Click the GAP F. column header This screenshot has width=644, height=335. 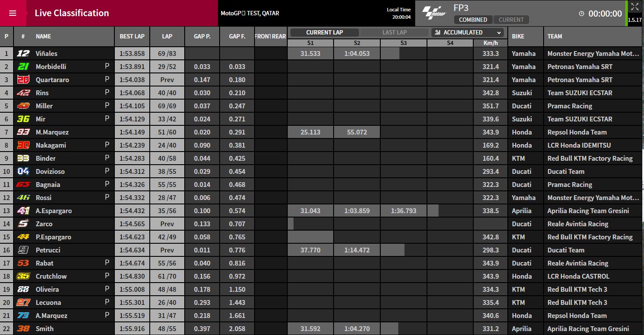(237, 36)
